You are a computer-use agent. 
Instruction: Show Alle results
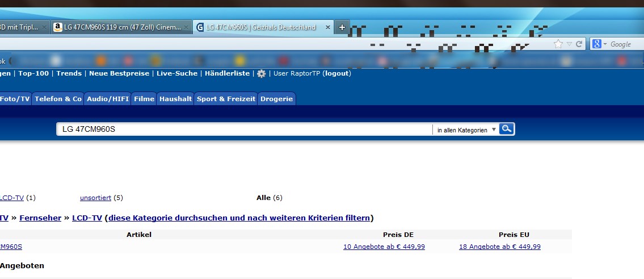pyautogui.click(x=263, y=198)
